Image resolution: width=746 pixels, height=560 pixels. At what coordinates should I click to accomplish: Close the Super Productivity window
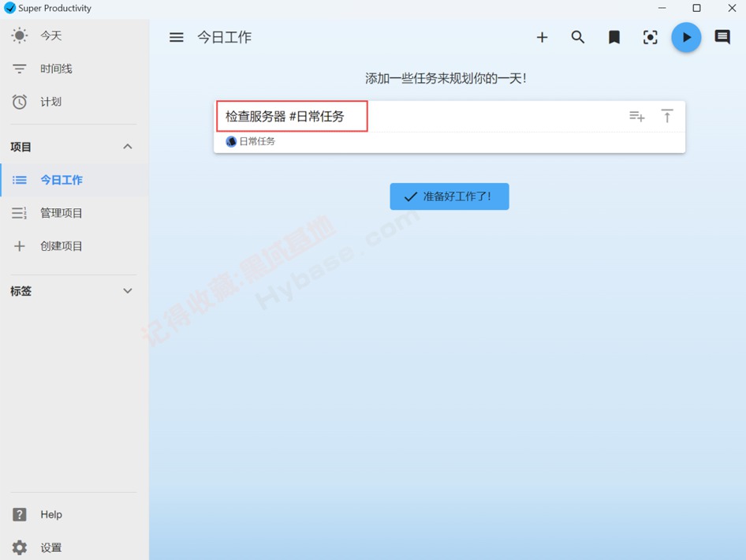click(x=733, y=8)
